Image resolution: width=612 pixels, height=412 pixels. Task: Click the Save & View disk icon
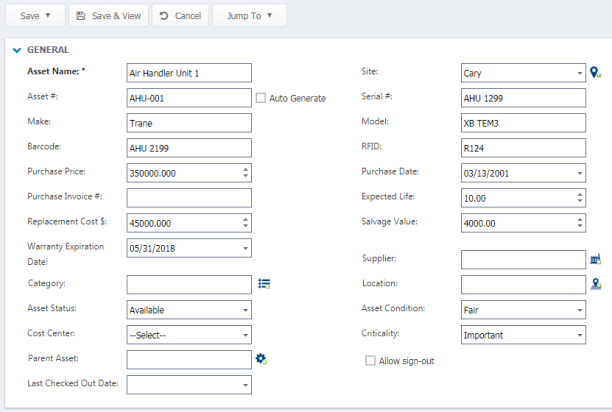[x=81, y=16]
